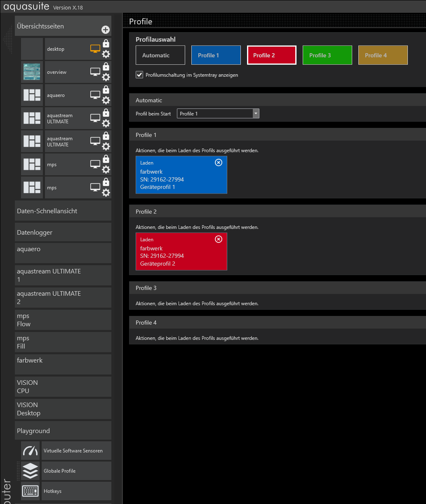Open Virtuelle Software Sensoren gauge icon

(31, 451)
